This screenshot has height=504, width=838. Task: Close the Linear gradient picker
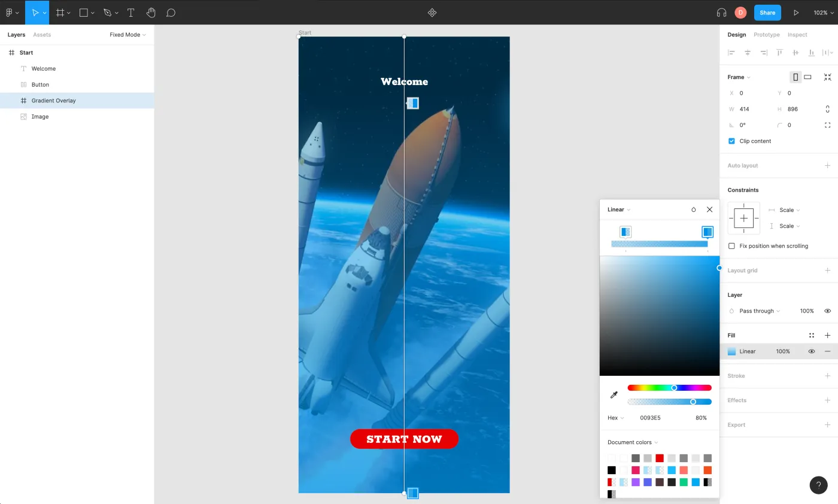click(709, 210)
